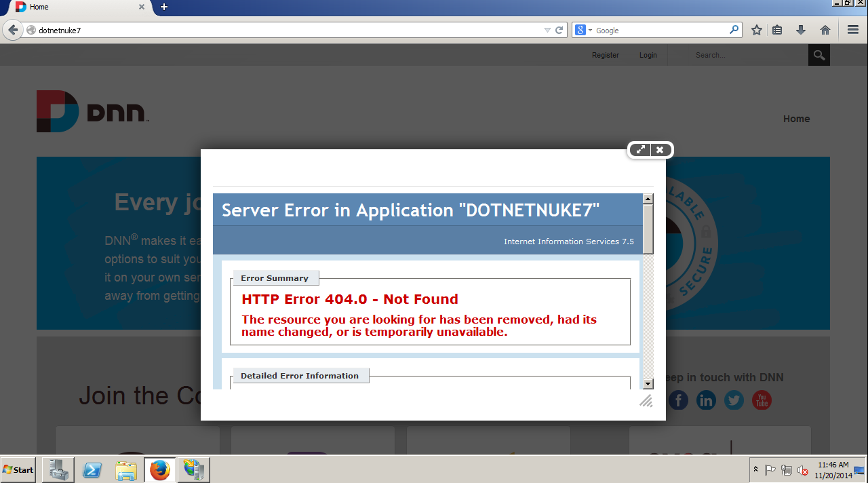Open the last taskbar application icon

pyautogui.click(x=194, y=469)
